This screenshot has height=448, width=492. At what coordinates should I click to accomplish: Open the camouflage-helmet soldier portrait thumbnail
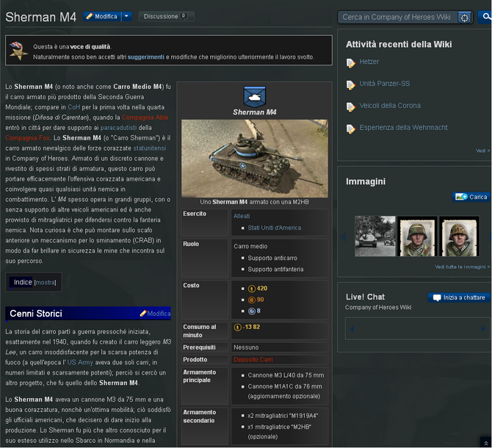pyautogui.click(x=459, y=236)
